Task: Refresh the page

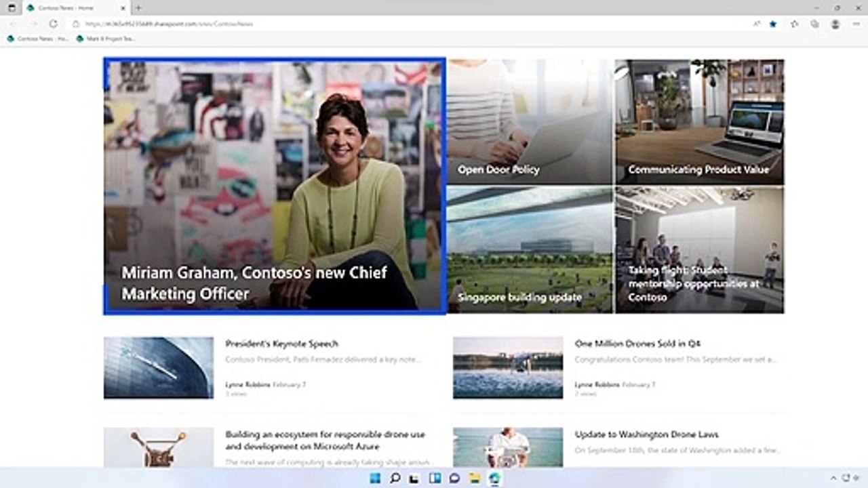Action: click(x=53, y=24)
